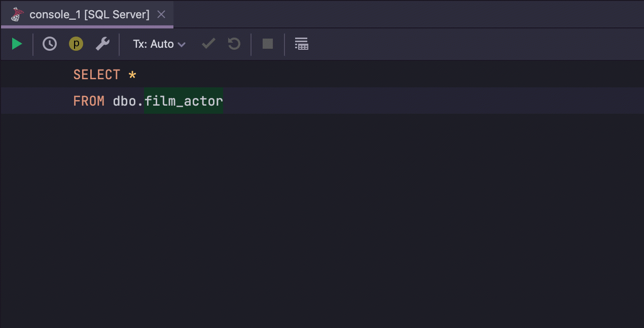
Task: Stop execution with the square Stop button
Action: (268, 44)
